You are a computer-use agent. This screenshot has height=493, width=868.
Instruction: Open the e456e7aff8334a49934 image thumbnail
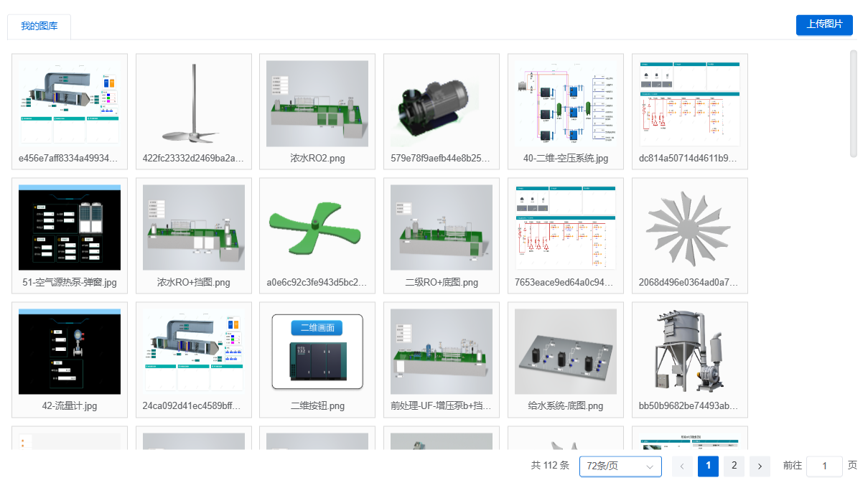coord(70,103)
